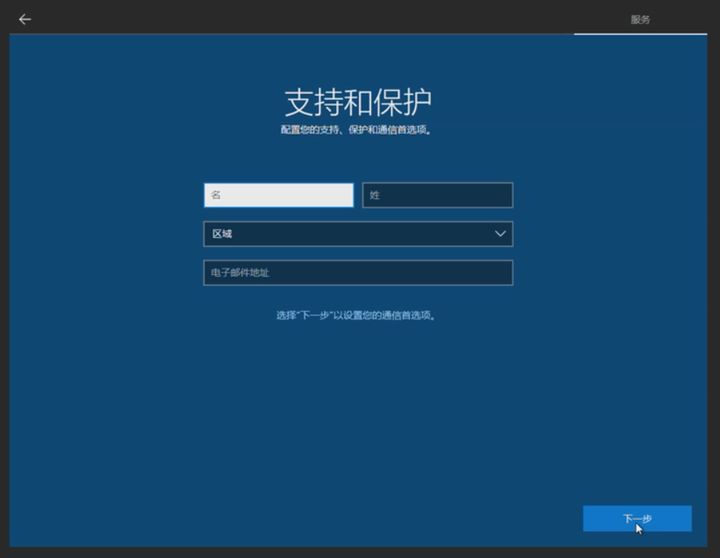Click the 名 placeholder text
720x558 pixels.
pyautogui.click(x=215, y=195)
